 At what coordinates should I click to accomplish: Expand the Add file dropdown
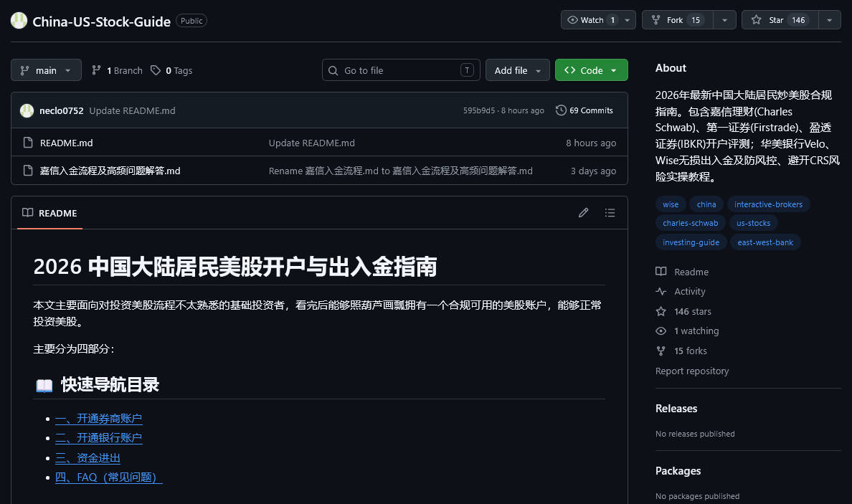(517, 70)
